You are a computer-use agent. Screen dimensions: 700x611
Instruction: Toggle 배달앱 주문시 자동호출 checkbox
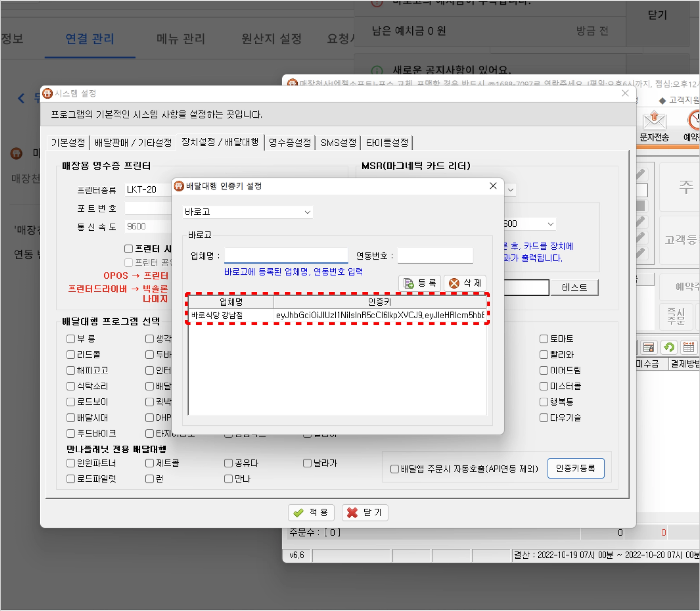click(394, 469)
